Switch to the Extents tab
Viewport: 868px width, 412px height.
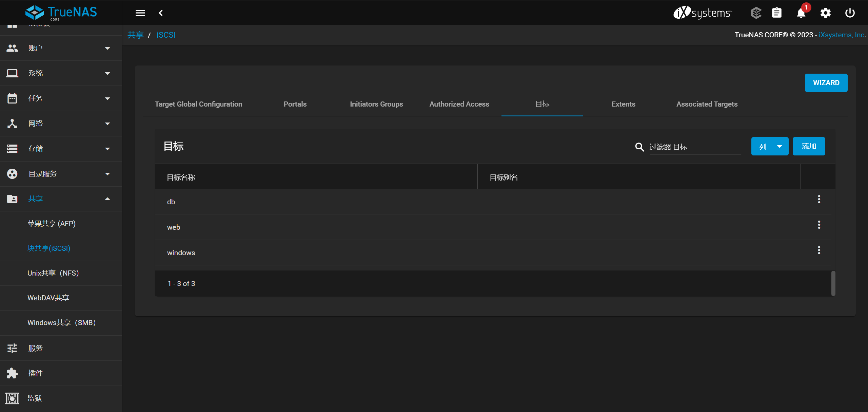(x=623, y=104)
